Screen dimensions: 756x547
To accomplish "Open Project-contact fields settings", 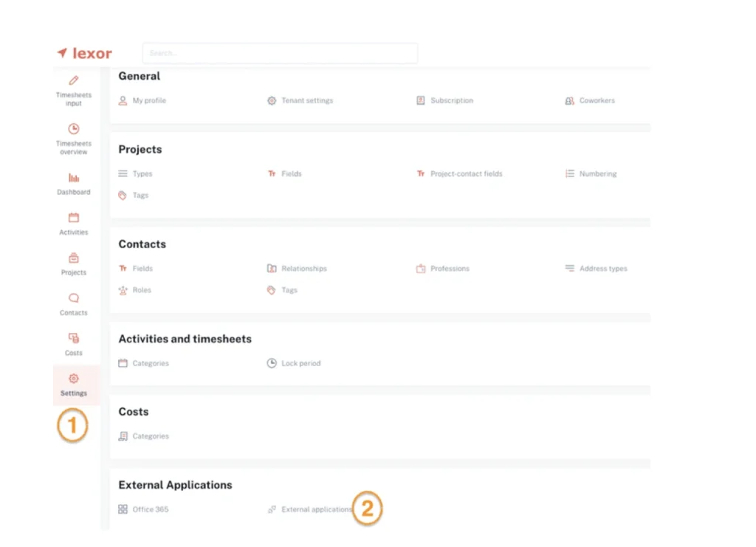I will [x=466, y=174].
